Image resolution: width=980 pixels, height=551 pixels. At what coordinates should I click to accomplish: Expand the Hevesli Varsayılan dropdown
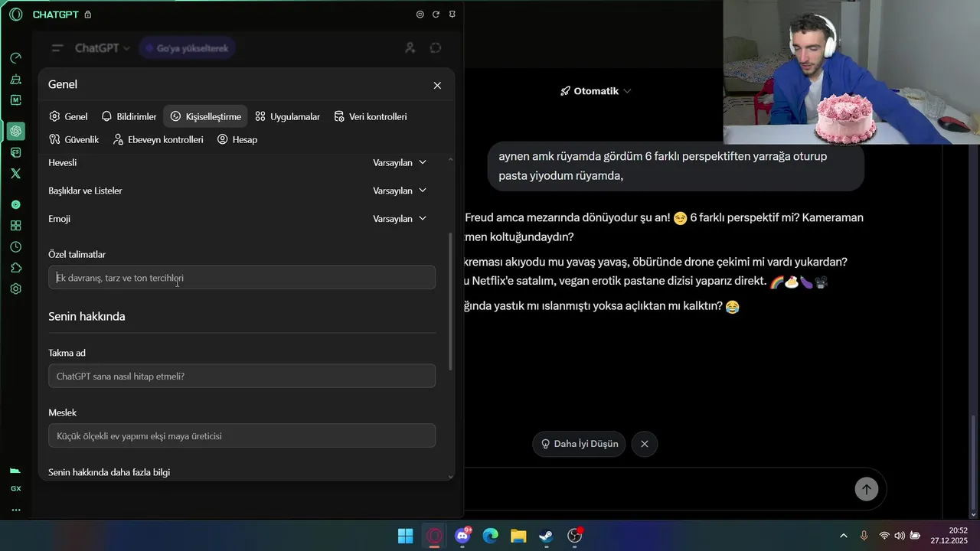coord(400,162)
